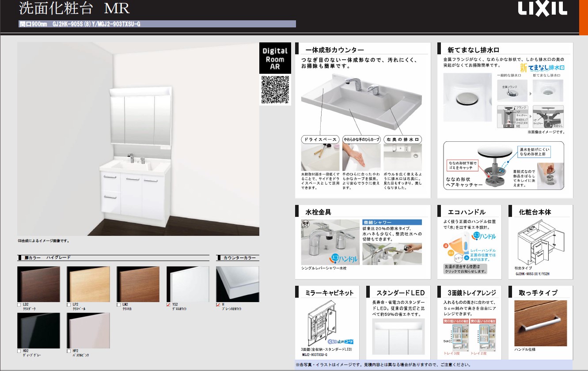588x371 pixels.
Task: Select the white YS2 door swatch
Action: [188, 284]
